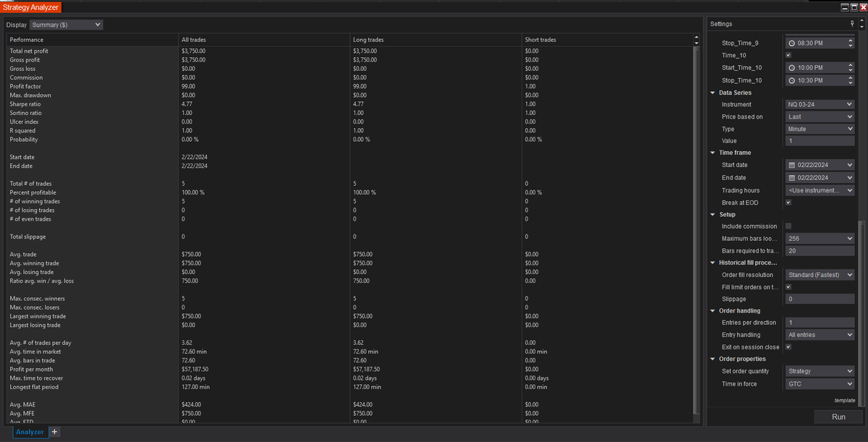Add a new tab with the plus icon
868x442 pixels.
tap(55, 432)
